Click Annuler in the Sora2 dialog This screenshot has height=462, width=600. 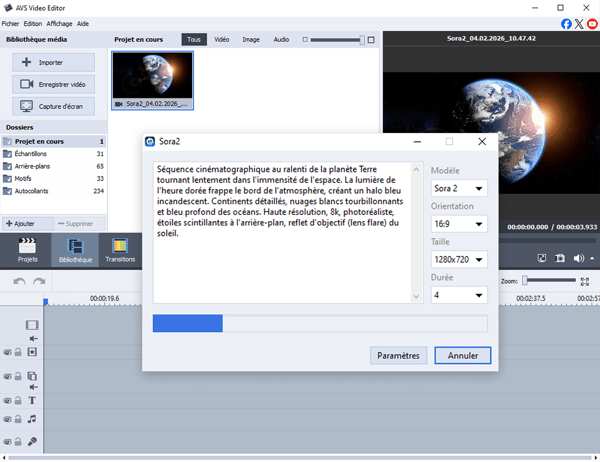pyautogui.click(x=463, y=356)
